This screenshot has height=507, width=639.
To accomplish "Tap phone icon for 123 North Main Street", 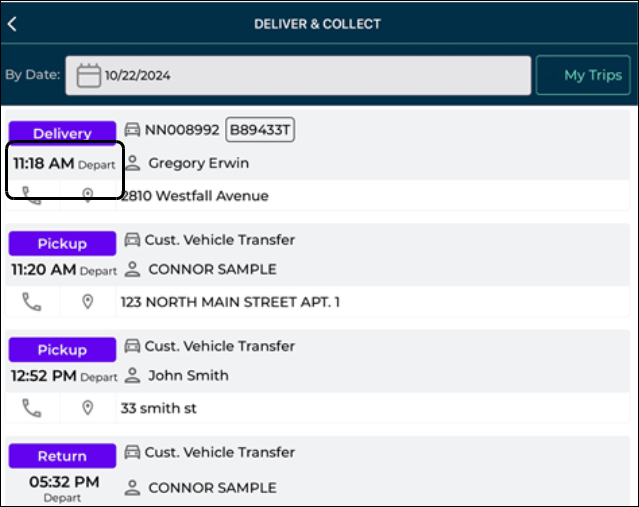I will (x=32, y=301).
